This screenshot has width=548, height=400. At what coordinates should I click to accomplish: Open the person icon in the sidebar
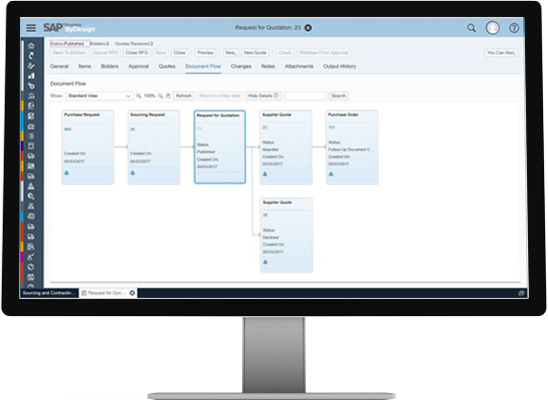coord(31,206)
